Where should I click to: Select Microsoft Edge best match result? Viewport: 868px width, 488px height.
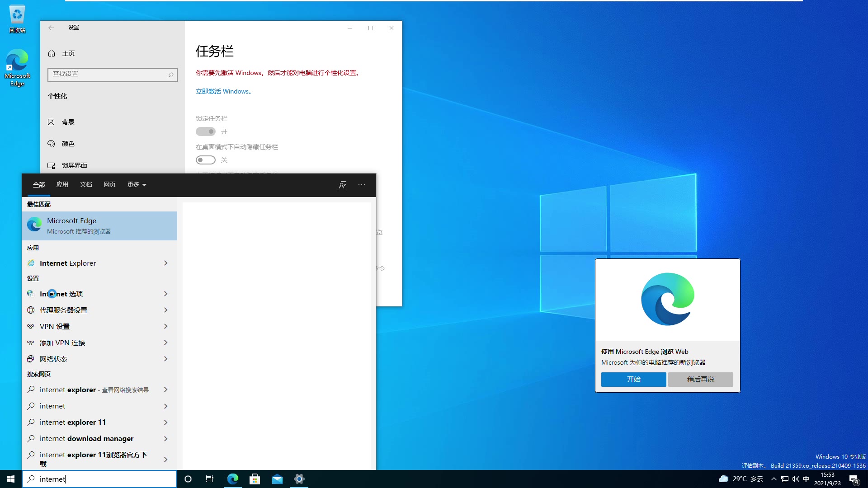click(99, 226)
